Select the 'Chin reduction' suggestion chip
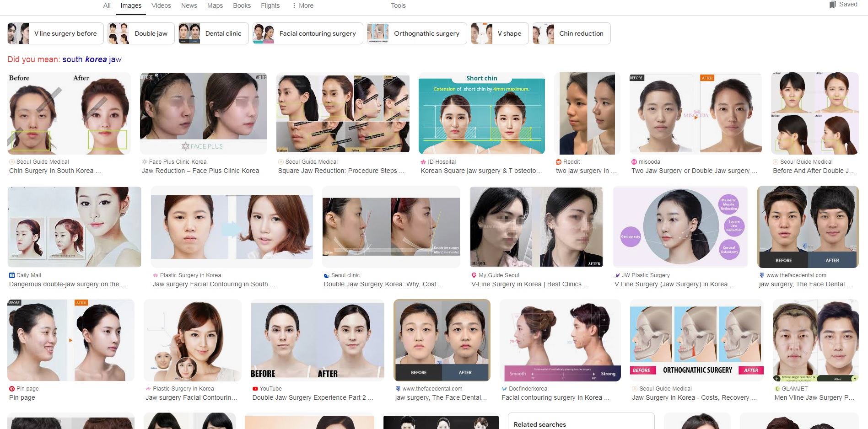This screenshot has height=429, width=868. pos(571,33)
